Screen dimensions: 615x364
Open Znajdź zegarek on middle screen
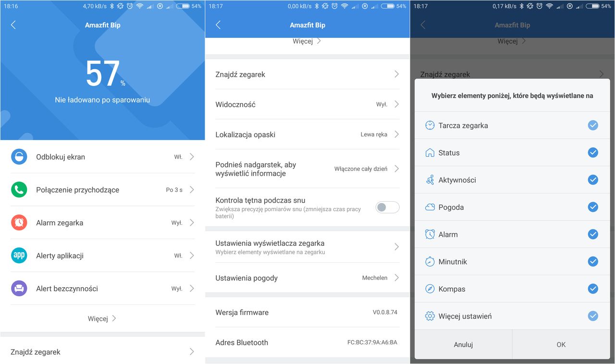[307, 74]
